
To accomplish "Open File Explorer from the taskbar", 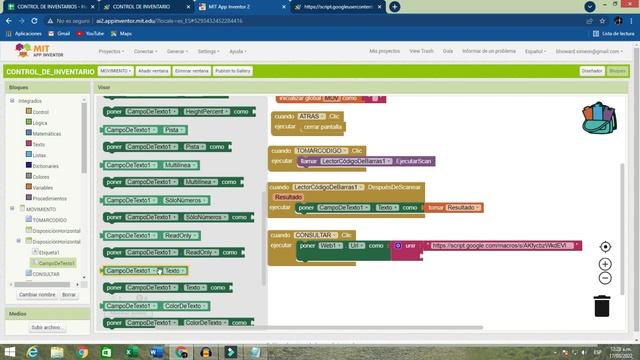I will coord(57,352).
